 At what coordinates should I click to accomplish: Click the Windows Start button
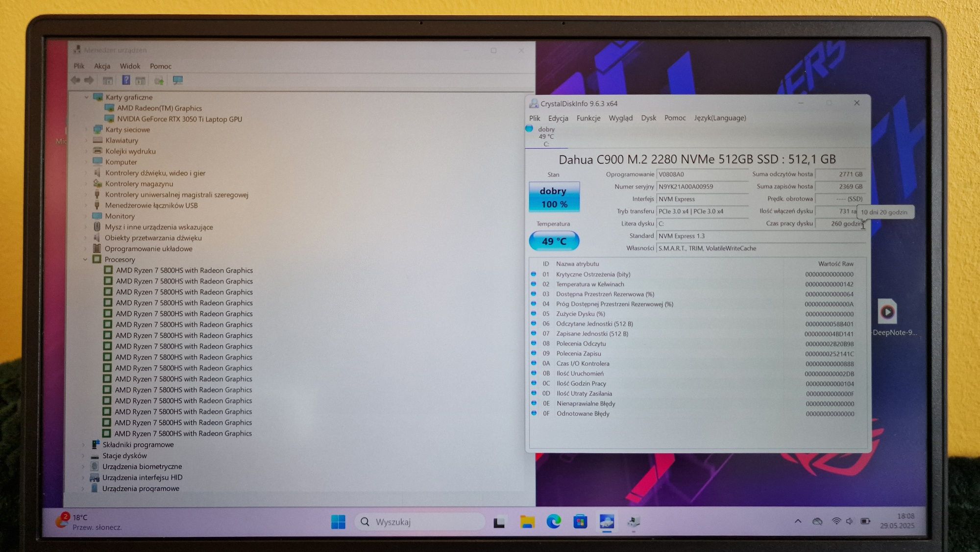pyautogui.click(x=338, y=522)
